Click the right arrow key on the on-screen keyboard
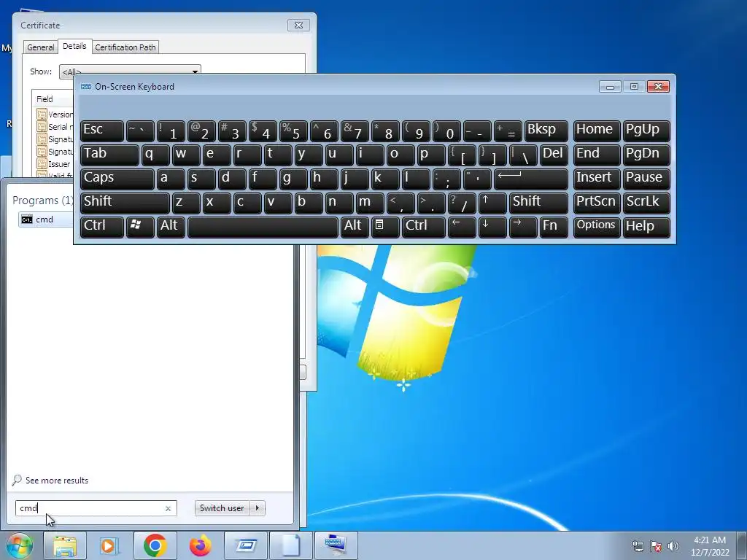The width and height of the screenshot is (747, 560). pyautogui.click(x=522, y=227)
